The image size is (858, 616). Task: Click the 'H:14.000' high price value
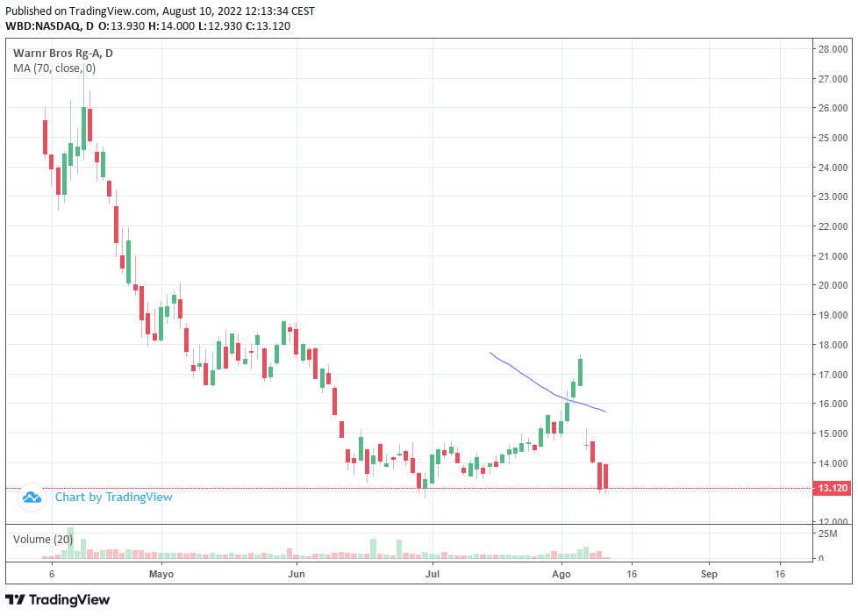click(171, 25)
